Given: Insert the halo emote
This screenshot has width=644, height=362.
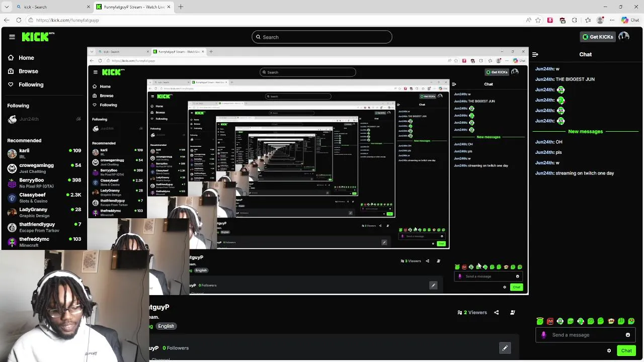Looking at the screenshot, I should [540, 321].
